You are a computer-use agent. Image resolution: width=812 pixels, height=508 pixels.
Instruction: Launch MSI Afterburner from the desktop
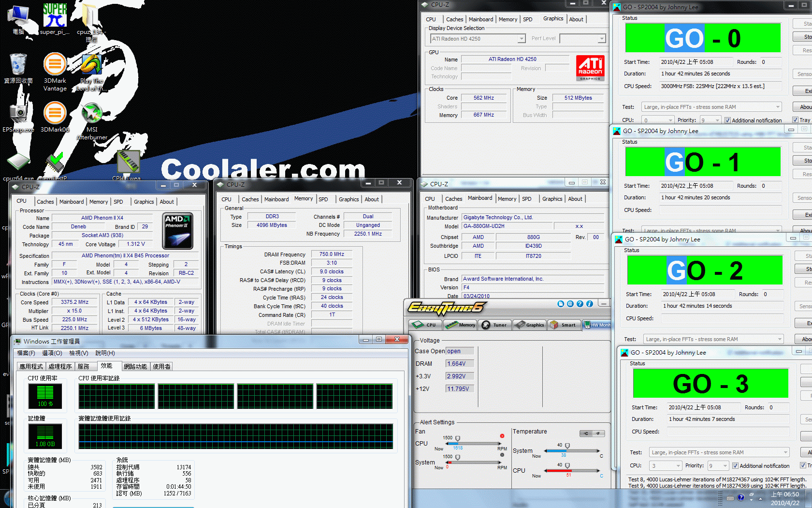(92, 121)
